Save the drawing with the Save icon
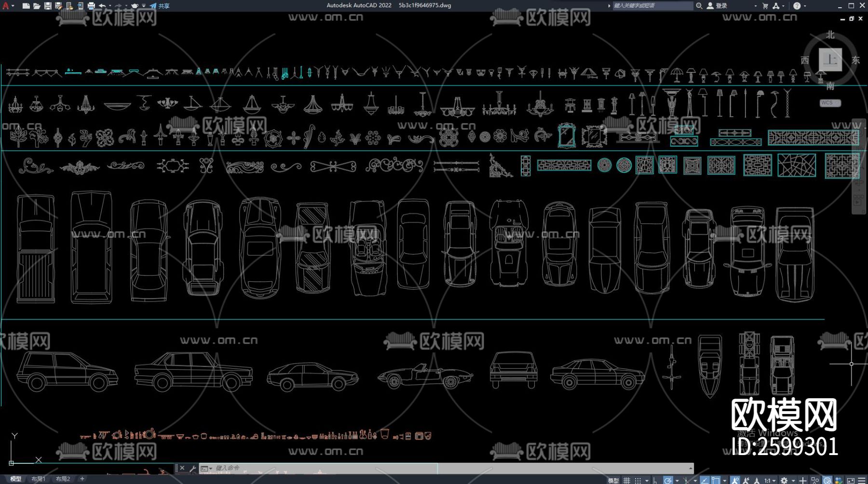Viewport: 868px width, 484px height. (x=48, y=6)
